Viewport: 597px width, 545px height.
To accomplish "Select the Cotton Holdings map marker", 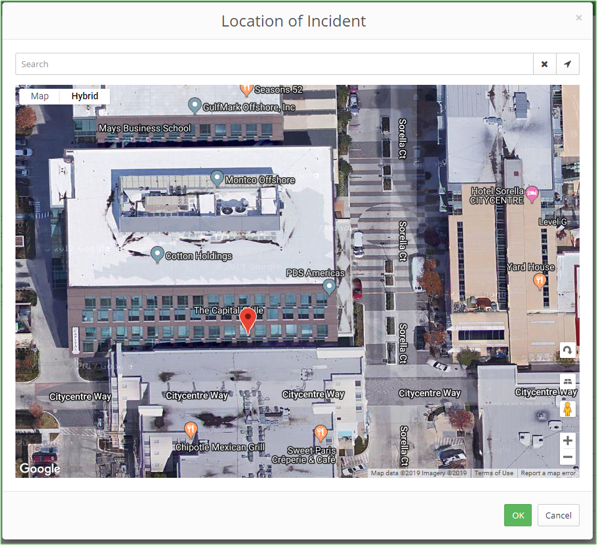I will click(157, 254).
